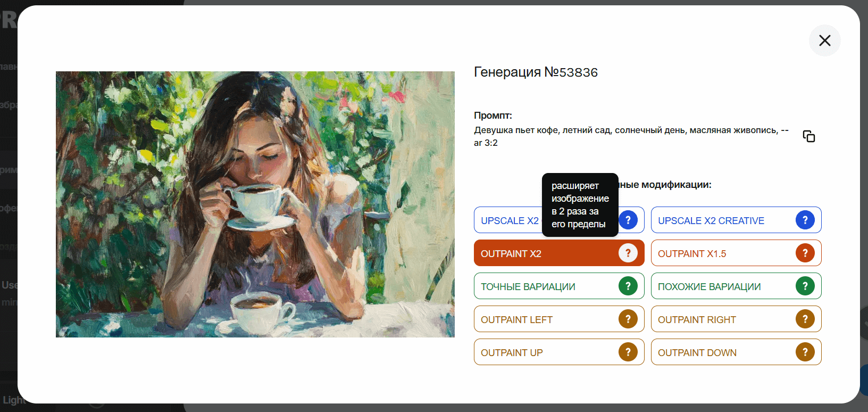Apply Outpaint X2 to the image
This screenshot has height=412, width=868.
click(x=559, y=253)
